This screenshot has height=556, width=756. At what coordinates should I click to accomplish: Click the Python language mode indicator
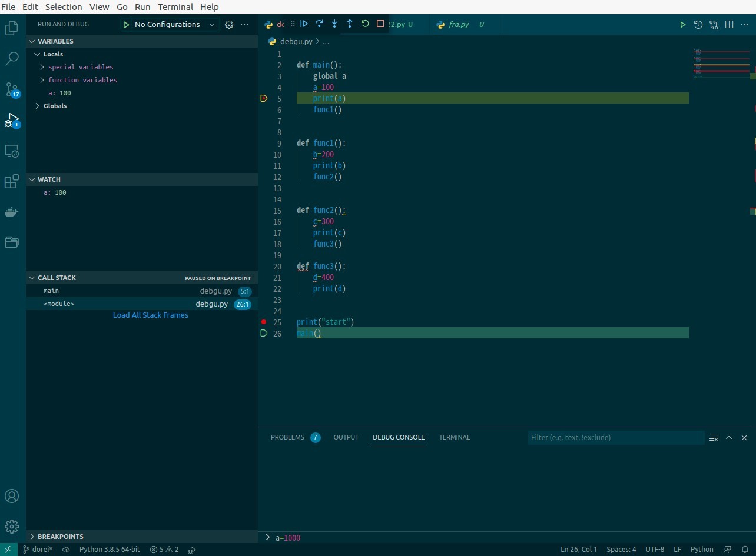pyautogui.click(x=702, y=550)
